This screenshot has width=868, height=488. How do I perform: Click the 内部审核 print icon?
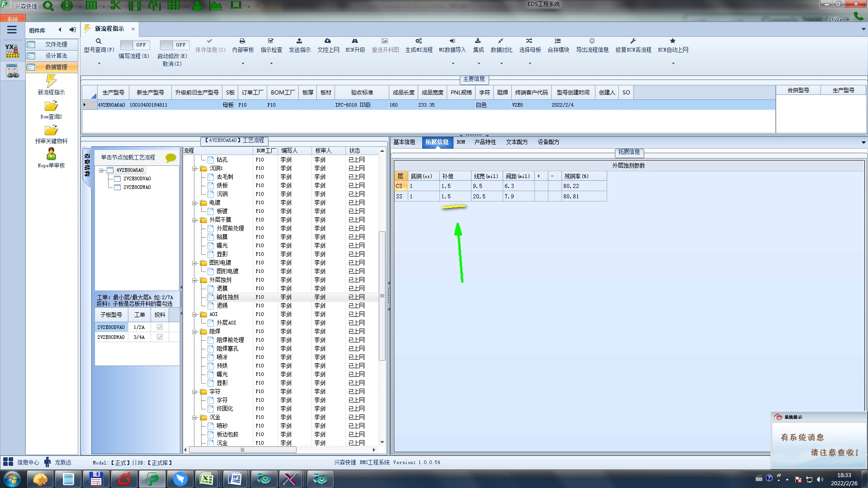click(x=242, y=41)
